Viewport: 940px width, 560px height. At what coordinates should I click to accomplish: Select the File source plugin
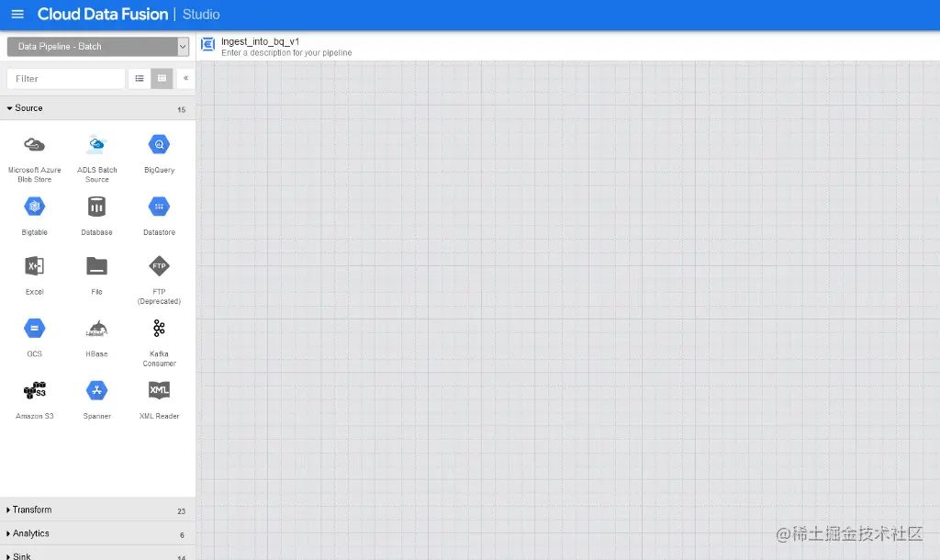[x=96, y=275]
